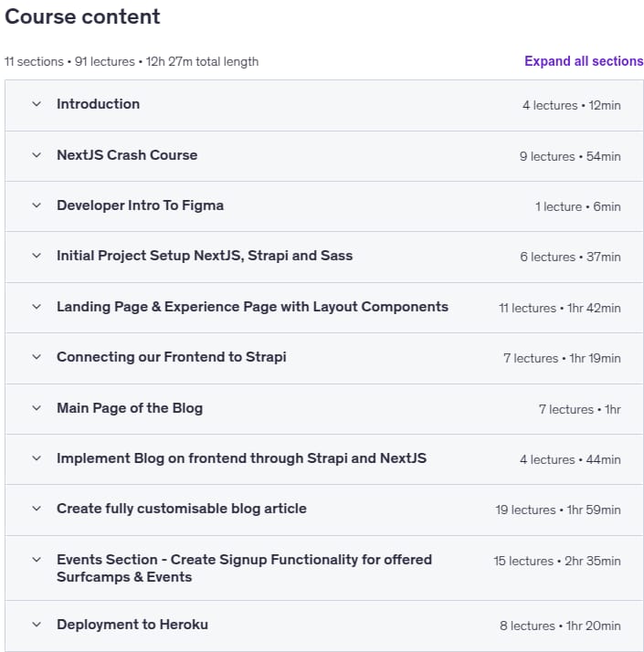Open Landing Page & Experience Page title

tap(252, 307)
